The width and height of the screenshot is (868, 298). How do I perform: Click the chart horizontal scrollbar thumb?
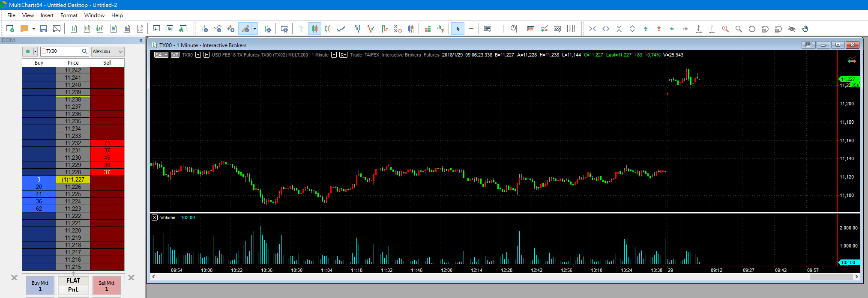point(831,277)
